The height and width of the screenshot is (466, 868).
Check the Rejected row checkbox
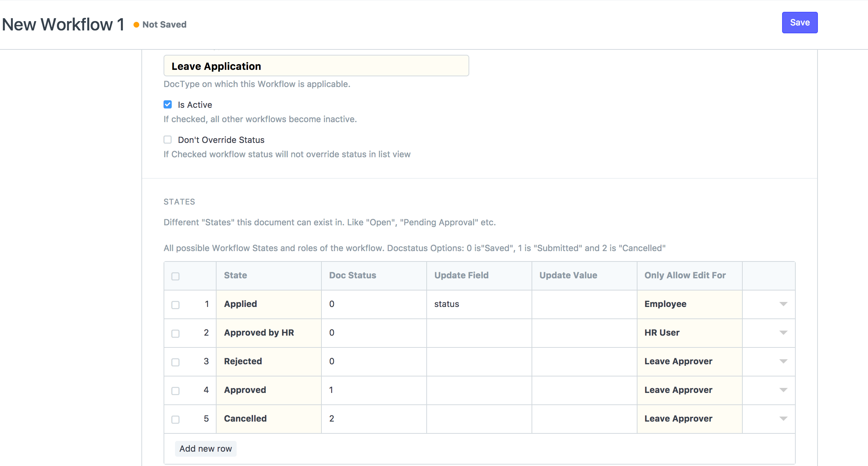coord(175,362)
